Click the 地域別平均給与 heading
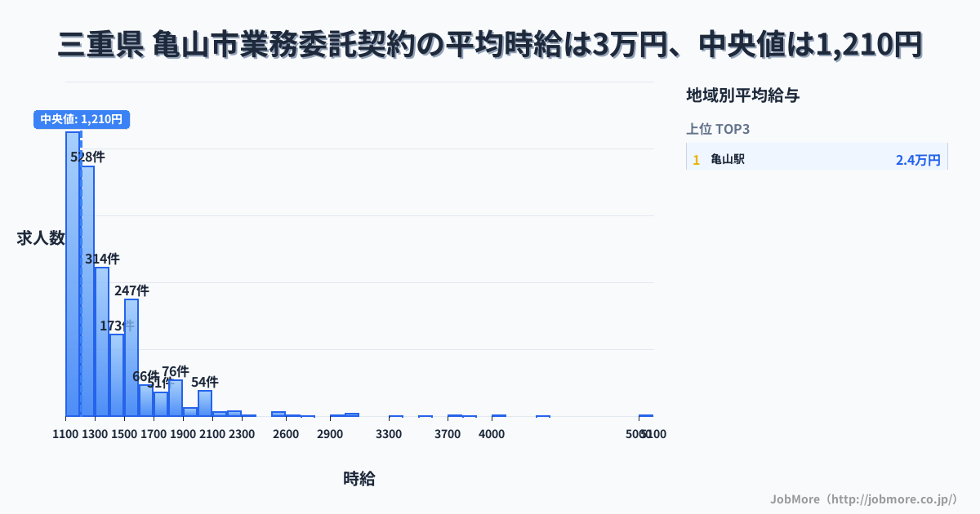 (x=742, y=95)
